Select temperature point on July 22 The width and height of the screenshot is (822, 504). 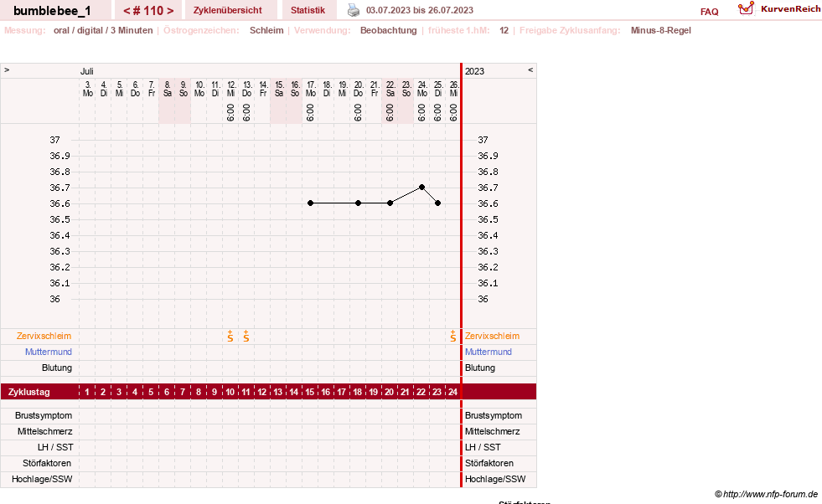390,203
